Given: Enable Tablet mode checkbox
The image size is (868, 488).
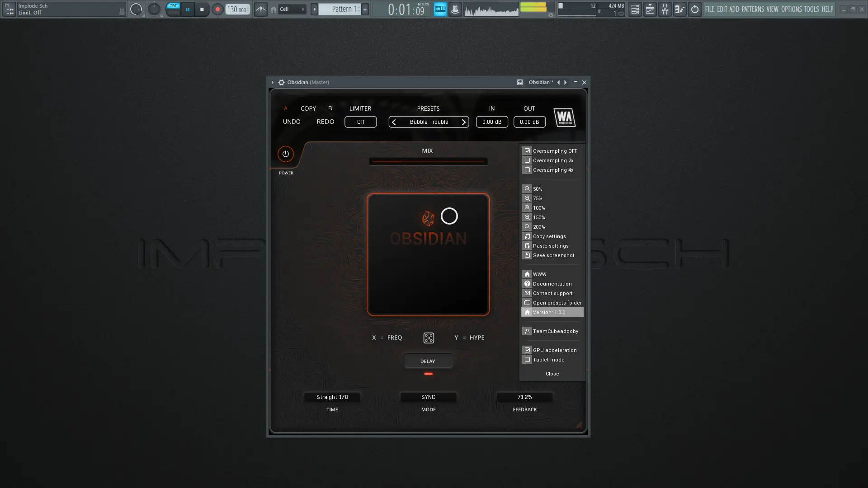Looking at the screenshot, I should point(527,360).
